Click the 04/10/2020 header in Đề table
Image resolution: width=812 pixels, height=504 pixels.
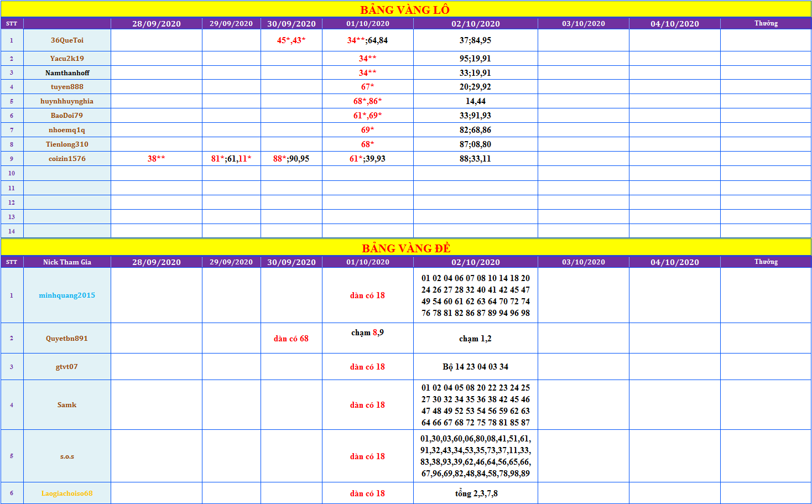(675, 262)
